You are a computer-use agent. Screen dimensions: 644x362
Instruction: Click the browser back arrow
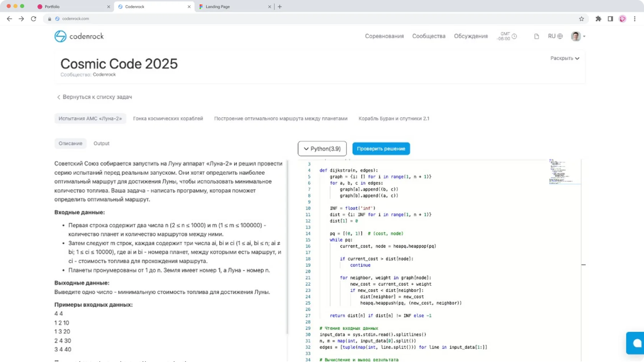point(10,19)
